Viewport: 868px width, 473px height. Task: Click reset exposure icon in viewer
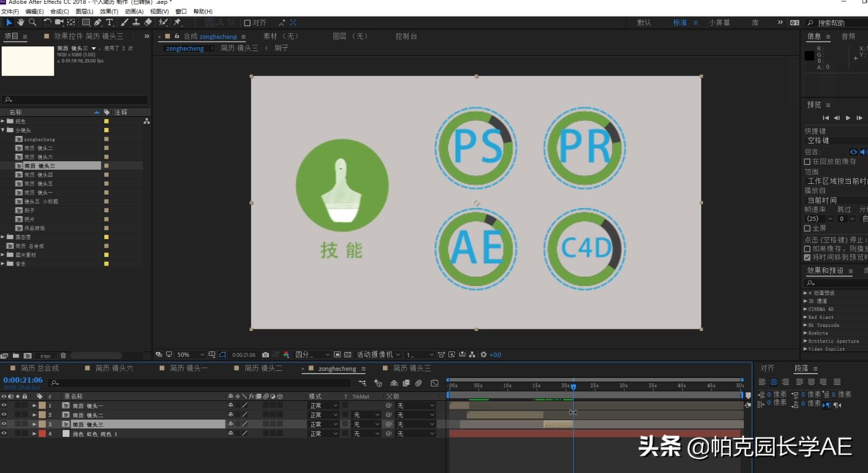[483, 355]
